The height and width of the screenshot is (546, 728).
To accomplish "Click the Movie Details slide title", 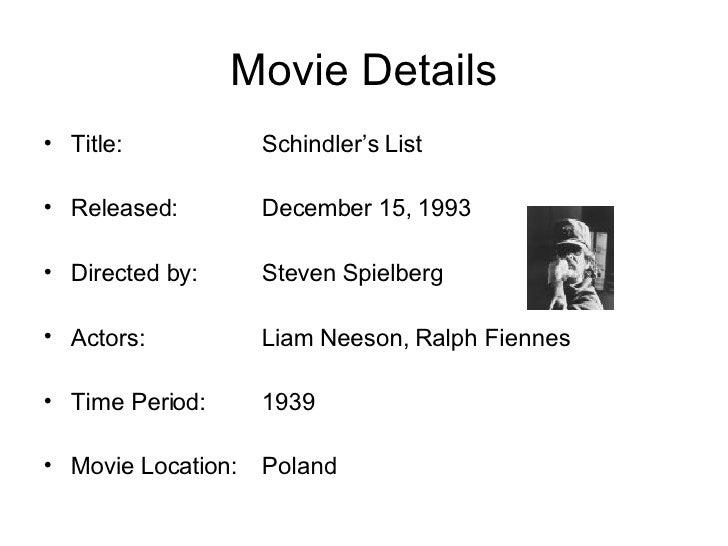I will point(364,70).
